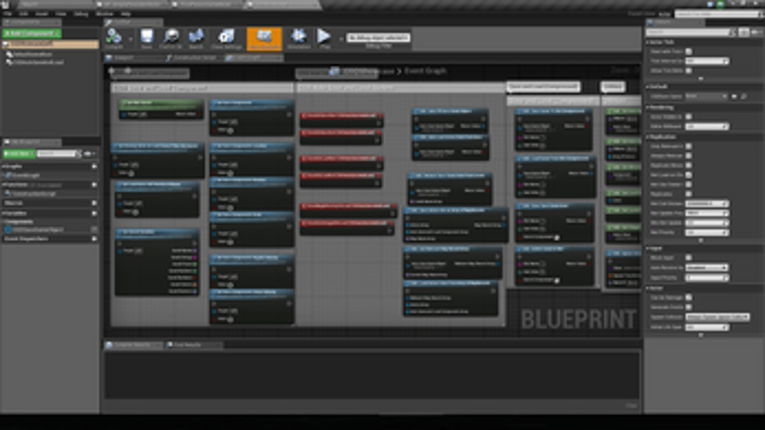Image resolution: width=765 pixels, height=430 pixels.
Task: Open the Edit menu
Action: [x=23, y=14]
